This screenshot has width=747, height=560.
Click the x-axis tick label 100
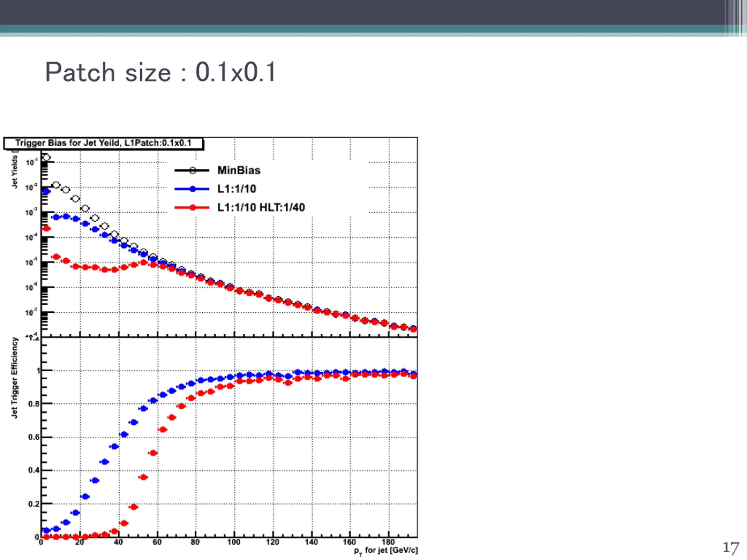pos(233,542)
